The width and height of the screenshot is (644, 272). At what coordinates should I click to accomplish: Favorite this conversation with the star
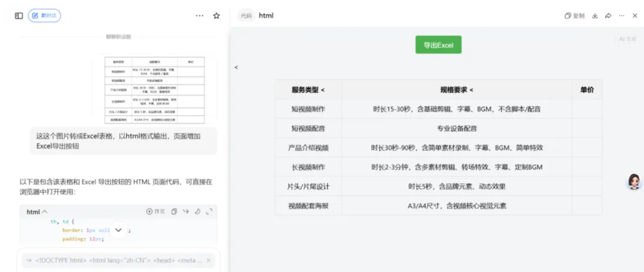pyautogui.click(x=216, y=16)
